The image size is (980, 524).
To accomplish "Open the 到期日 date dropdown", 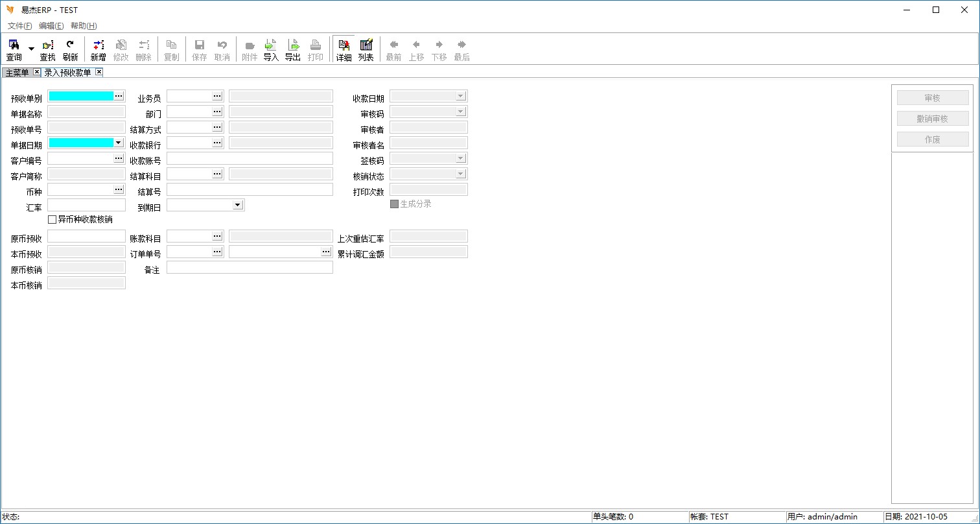I will pyautogui.click(x=238, y=205).
